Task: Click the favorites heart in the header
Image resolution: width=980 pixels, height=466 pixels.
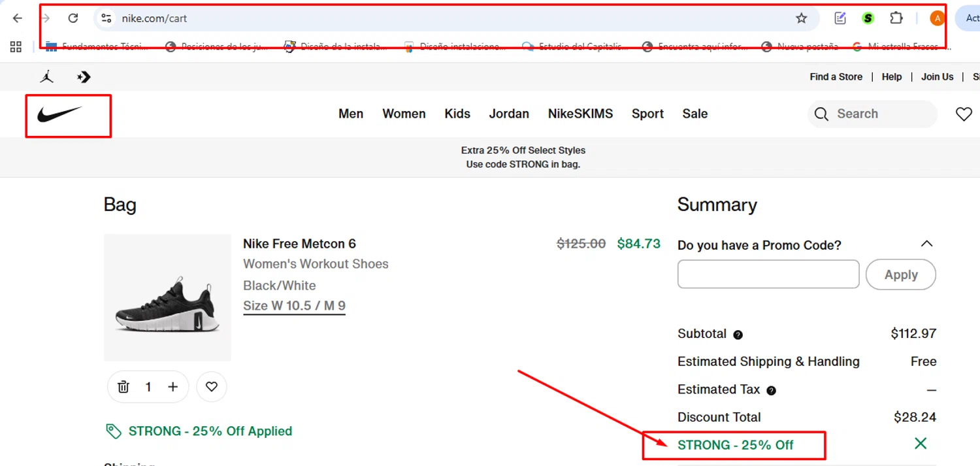Action: point(964,114)
